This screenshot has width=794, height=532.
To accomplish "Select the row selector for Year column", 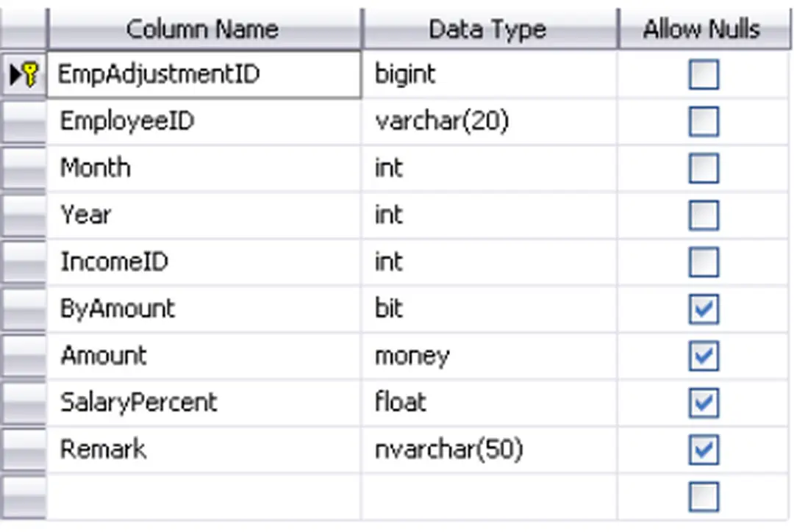I will (x=23, y=215).
